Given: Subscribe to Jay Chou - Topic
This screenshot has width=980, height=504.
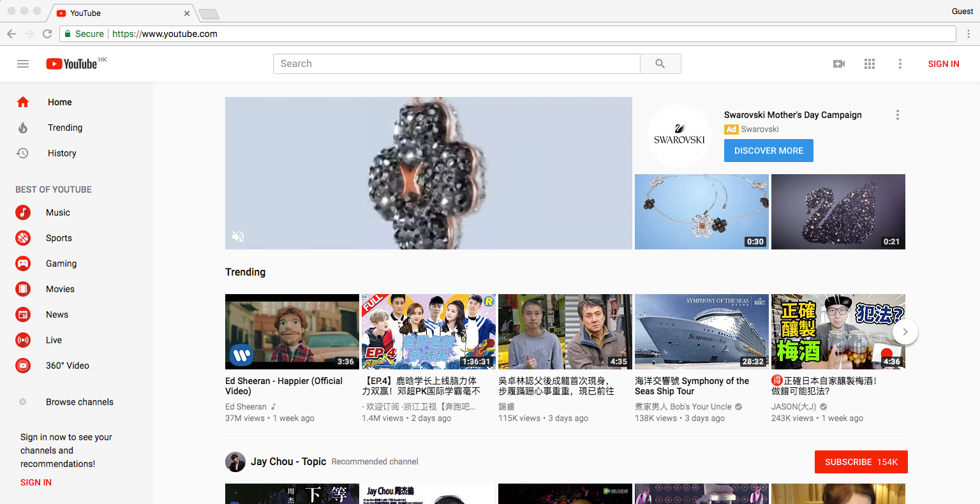Looking at the screenshot, I should click(861, 462).
